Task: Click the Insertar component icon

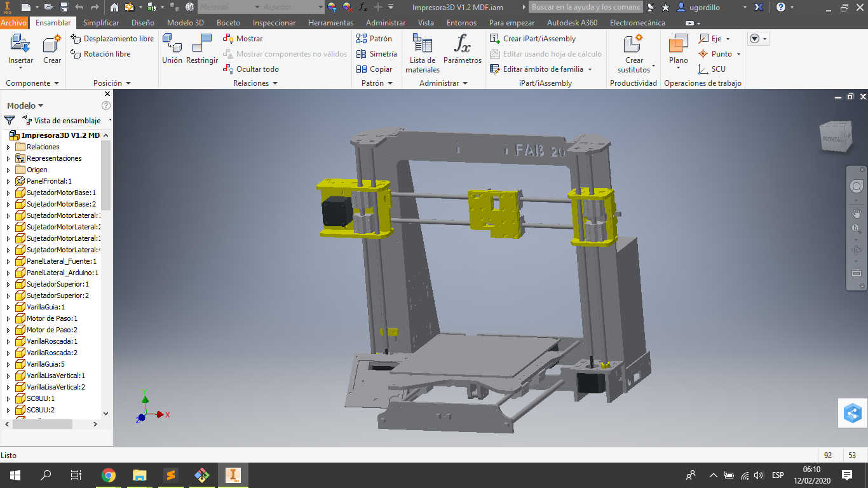Action: 20,44
